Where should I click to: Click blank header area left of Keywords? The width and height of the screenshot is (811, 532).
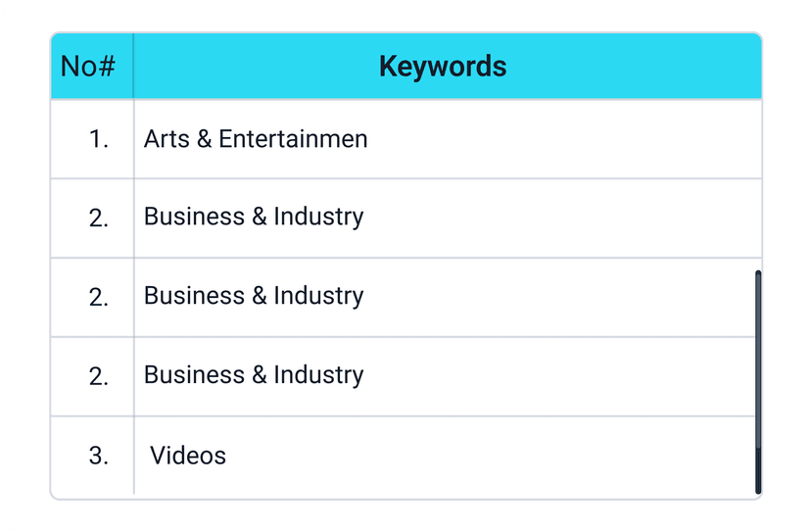(x=255, y=67)
